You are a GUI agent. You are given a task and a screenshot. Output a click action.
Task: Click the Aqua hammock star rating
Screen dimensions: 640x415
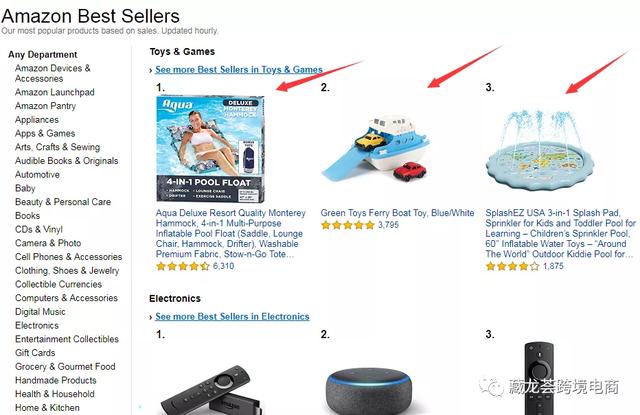[182, 266]
